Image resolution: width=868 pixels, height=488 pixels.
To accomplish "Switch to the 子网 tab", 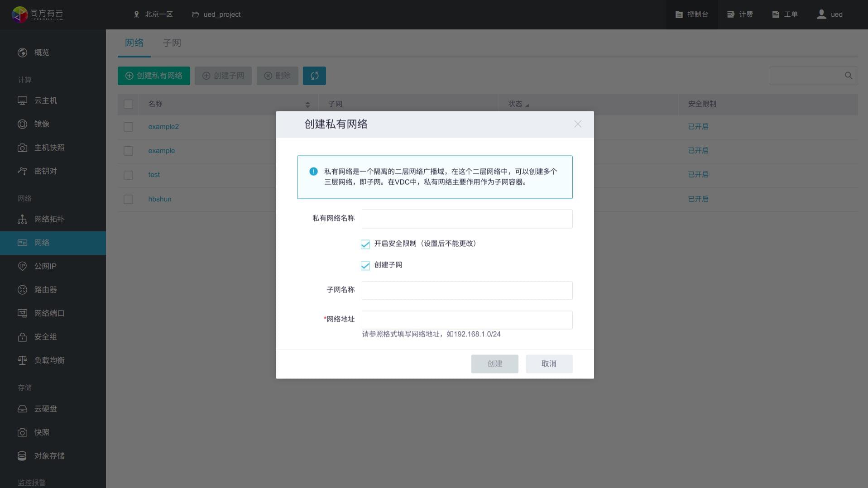I will pyautogui.click(x=172, y=43).
